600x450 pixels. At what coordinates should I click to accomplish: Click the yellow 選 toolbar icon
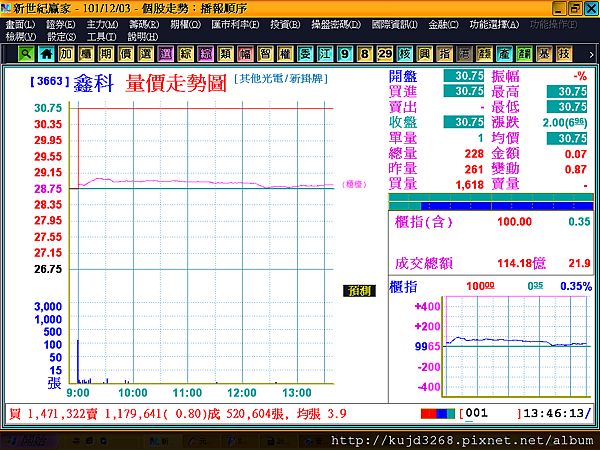tap(146, 54)
